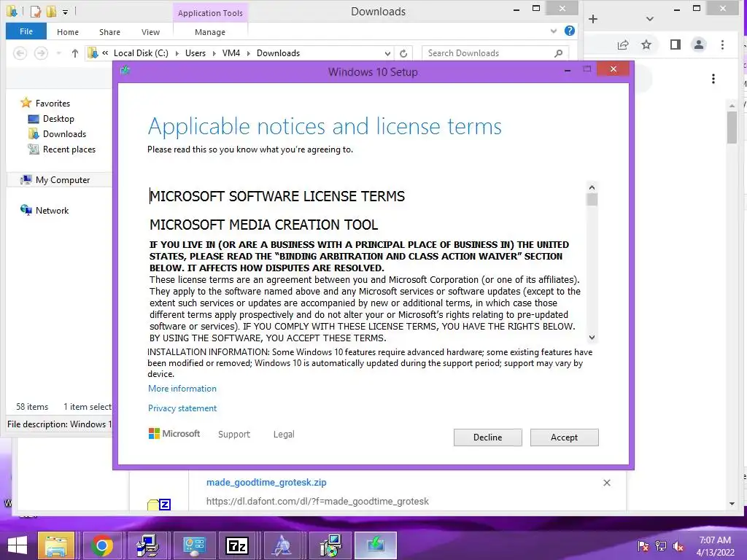Click the Microsoft logo in Setup
747x560 pixels.
[x=174, y=434]
